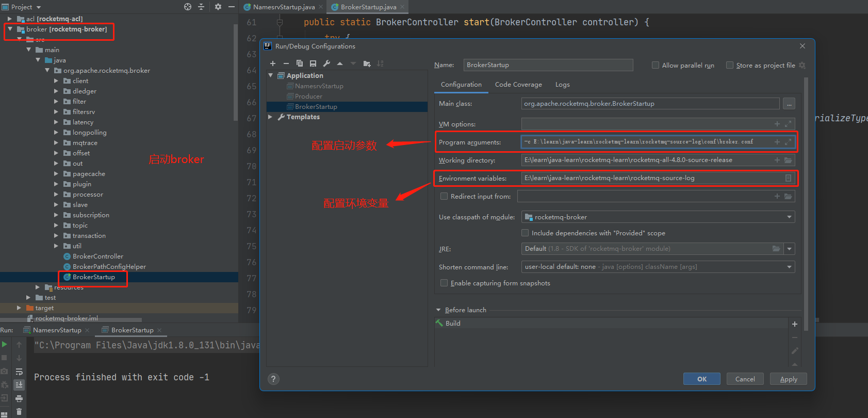868x418 pixels.
Task: Expand the client package folder
Action: [x=56, y=81]
